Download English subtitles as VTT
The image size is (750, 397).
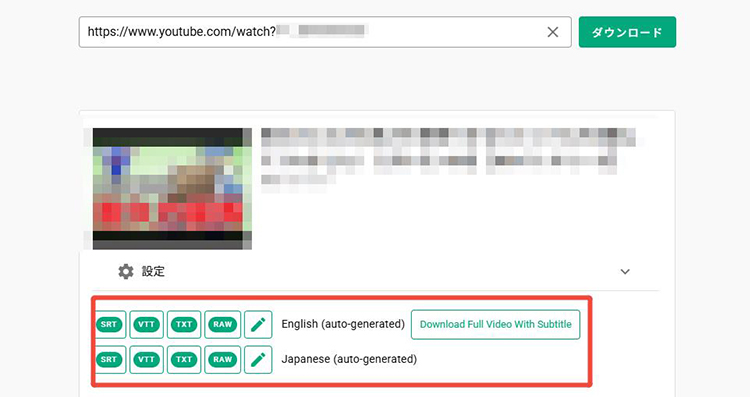(146, 324)
